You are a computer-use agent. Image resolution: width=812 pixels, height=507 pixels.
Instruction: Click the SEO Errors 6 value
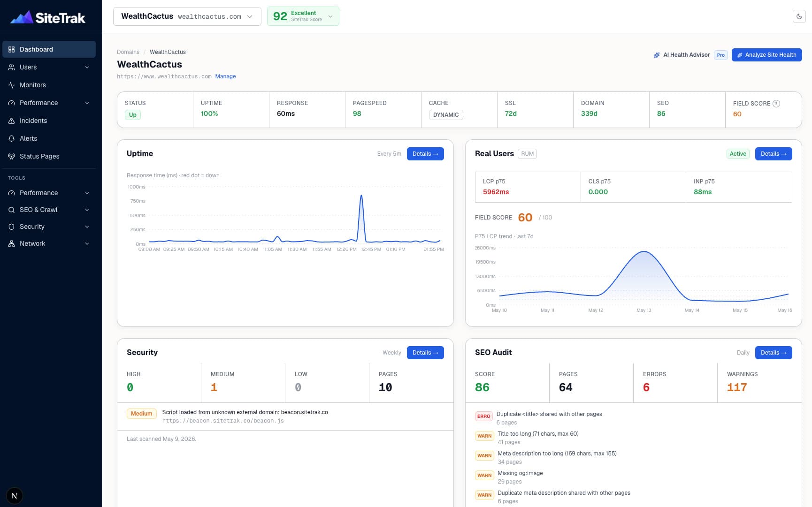pyautogui.click(x=646, y=387)
